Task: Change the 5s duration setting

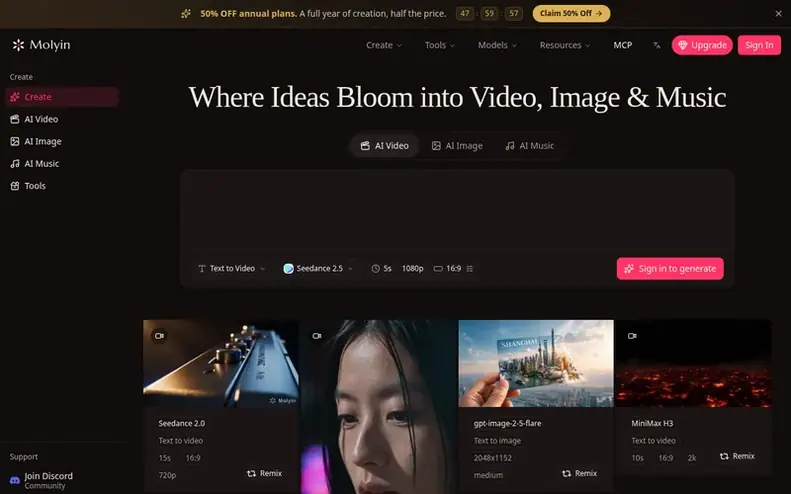Action: pyautogui.click(x=381, y=268)
